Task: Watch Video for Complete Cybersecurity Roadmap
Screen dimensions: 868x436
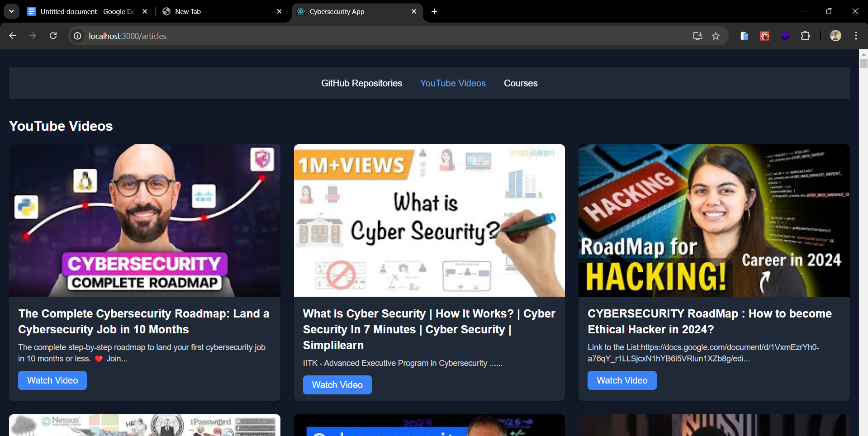Action: pos(52,380)
